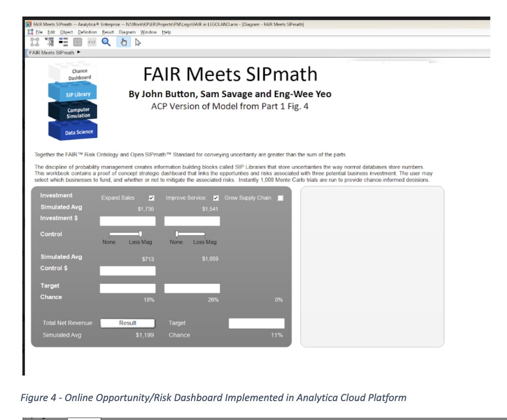Click the FAIR Meets SIPmath breadcrumb label
Image resolution: width=507 pixels, height=420 pixels.
point(52,52)
